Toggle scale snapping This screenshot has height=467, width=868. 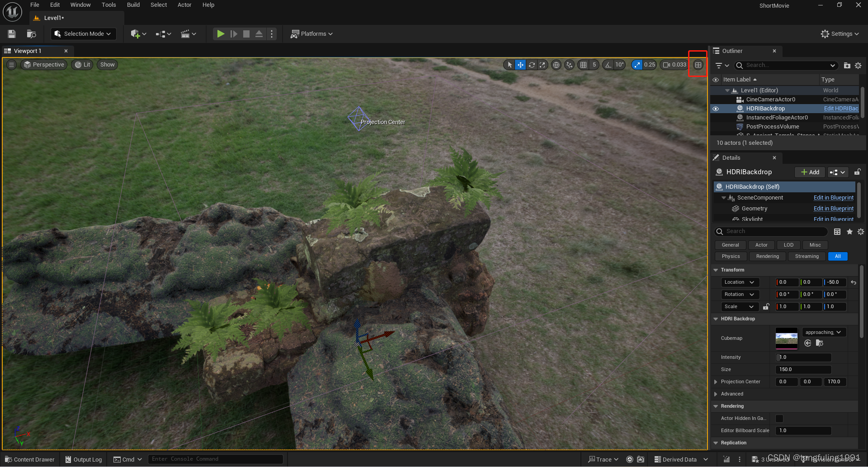pos(637,65)
